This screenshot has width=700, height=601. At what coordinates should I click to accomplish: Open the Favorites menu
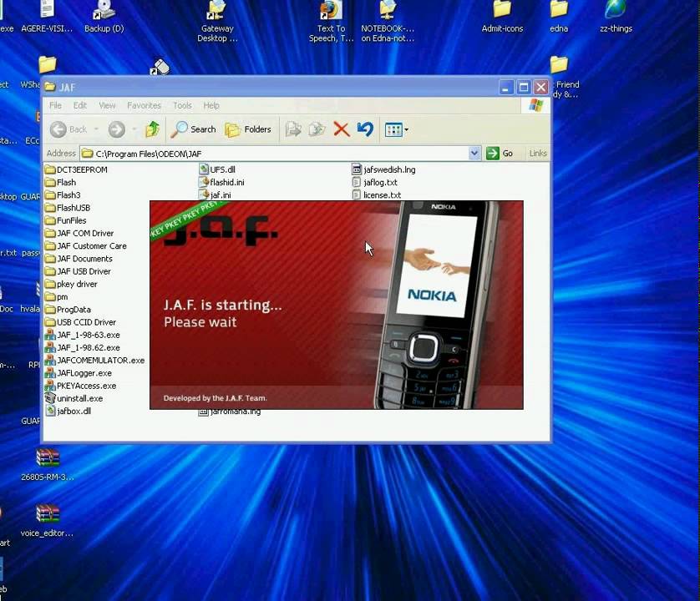(x=144, y=105)
